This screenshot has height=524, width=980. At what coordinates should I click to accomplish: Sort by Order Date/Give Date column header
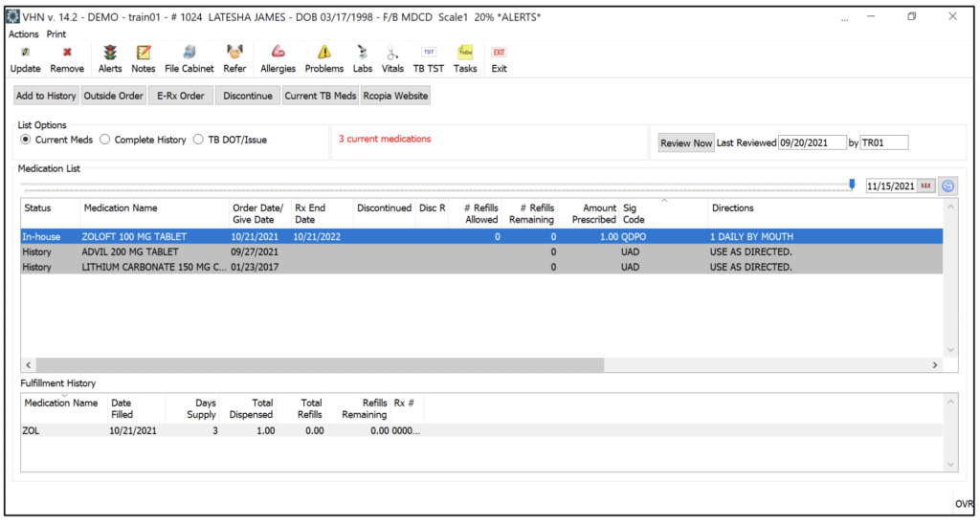pyautogui.click(x=260, y=213)
